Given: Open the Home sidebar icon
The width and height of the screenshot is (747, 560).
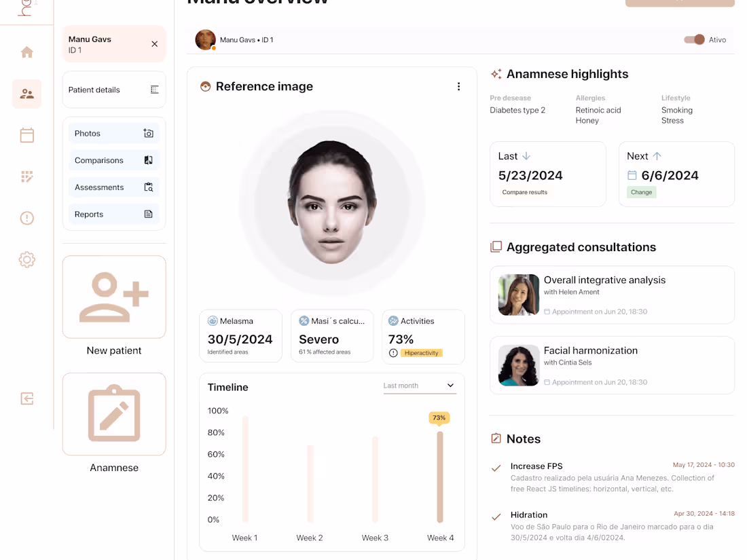Looking at the screenshot, I should click(26, 52).
